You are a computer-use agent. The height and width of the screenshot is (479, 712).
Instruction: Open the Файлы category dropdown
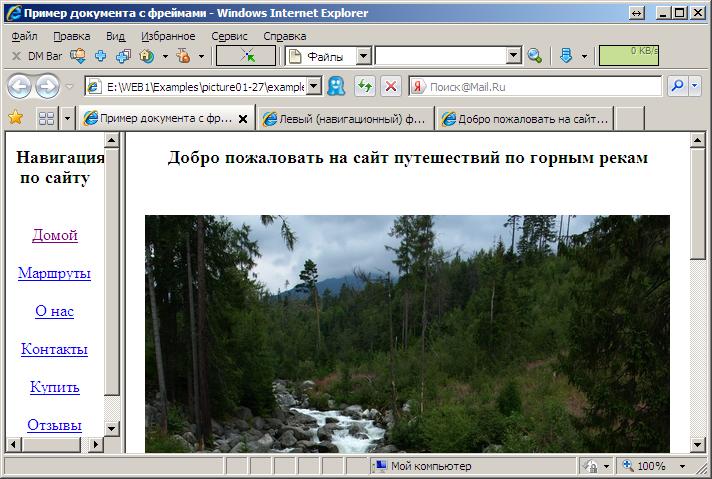[x=364, y=56]
